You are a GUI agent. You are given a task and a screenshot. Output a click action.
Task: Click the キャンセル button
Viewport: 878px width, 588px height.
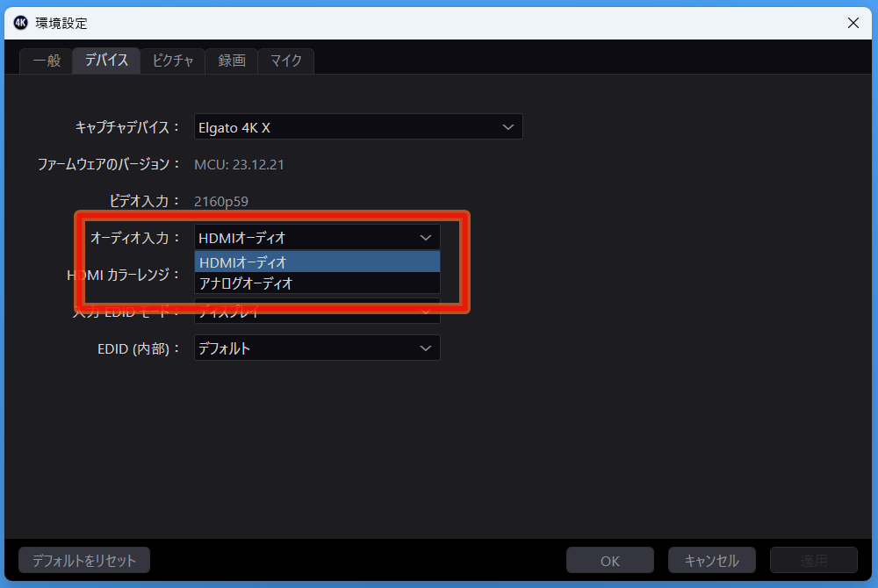(712, 561)
